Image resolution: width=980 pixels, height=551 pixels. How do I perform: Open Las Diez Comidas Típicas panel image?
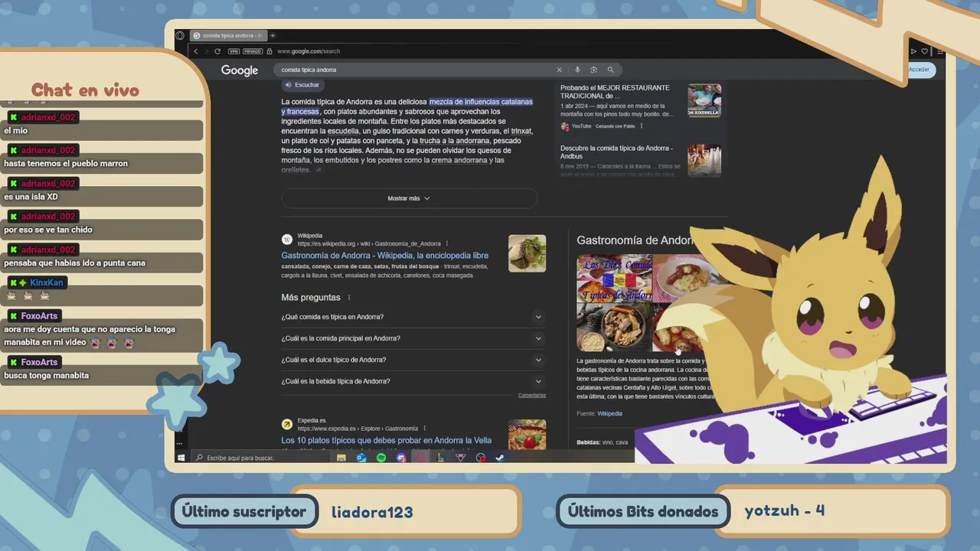(x=614, y=278)
